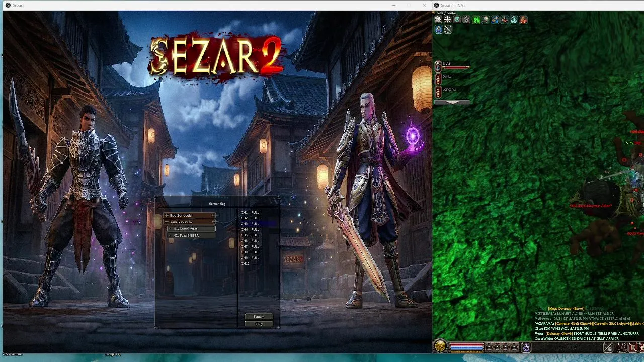Click the sword slash quickslot icon
Image resolution: width=644 pixels, height=362 pixels.
(x=608, y=347)
